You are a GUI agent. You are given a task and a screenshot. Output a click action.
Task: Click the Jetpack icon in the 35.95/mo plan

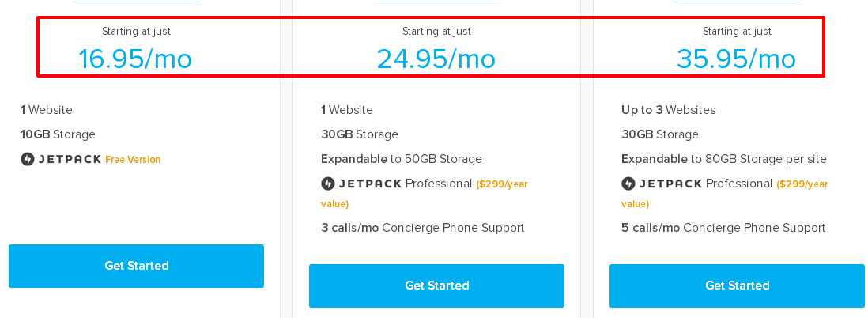click(x=628, y=184)
